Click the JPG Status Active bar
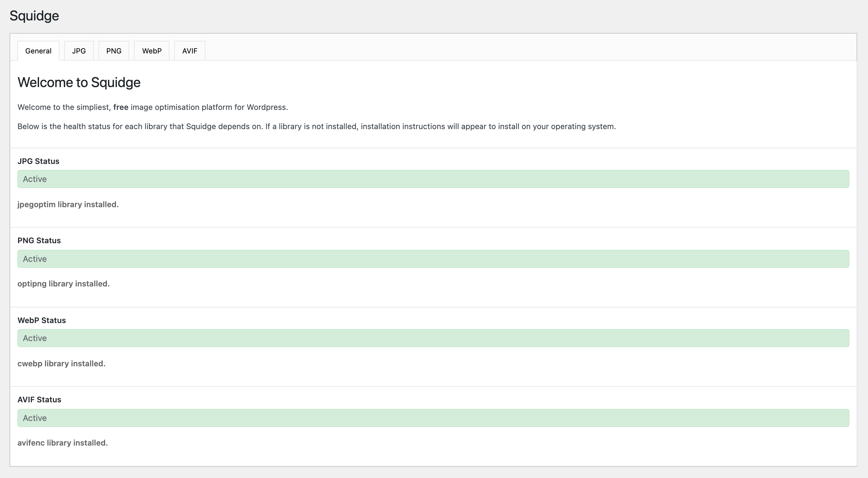Viewport: 868px width, 478px height. tap(433, 179)
